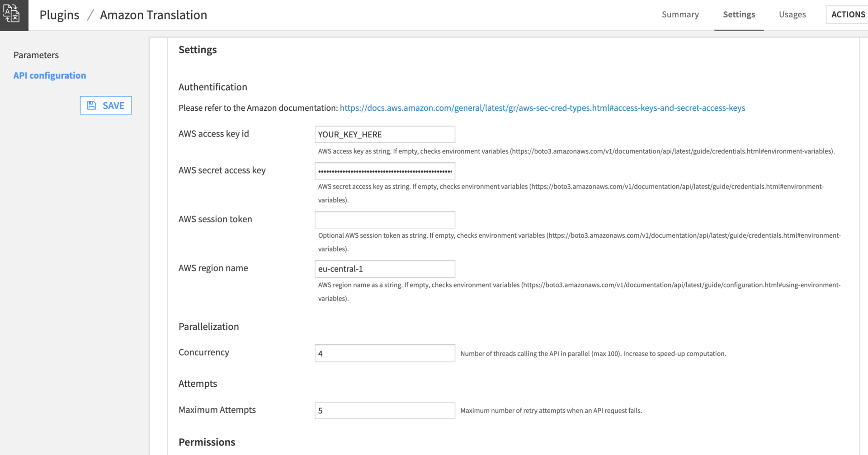Open the Usages tab
Image resolution: width=868 pixels, height=455 pixels.
point(792,14)
